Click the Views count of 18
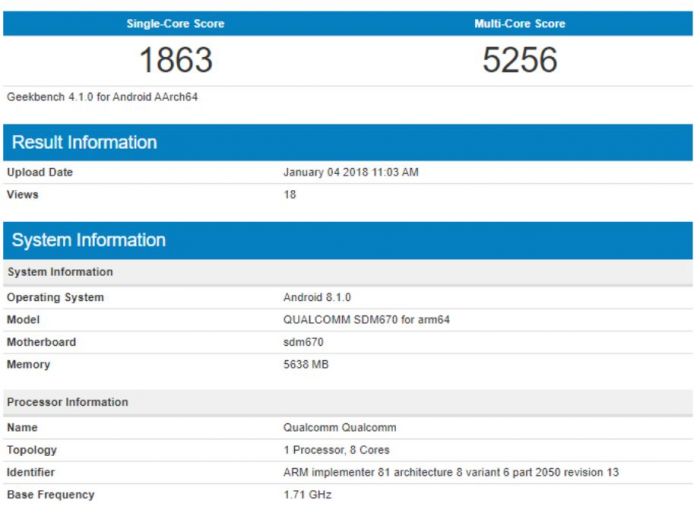 tap(290, 194)
